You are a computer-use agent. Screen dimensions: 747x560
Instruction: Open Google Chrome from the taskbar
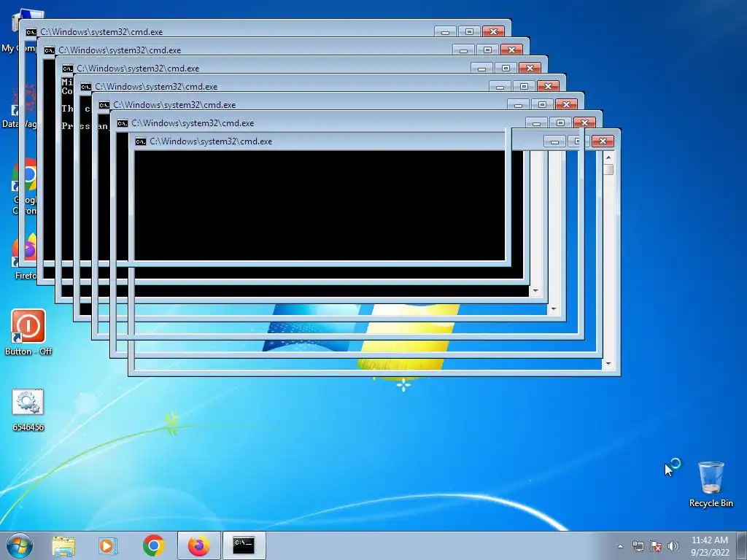click(x=153, y=545)
